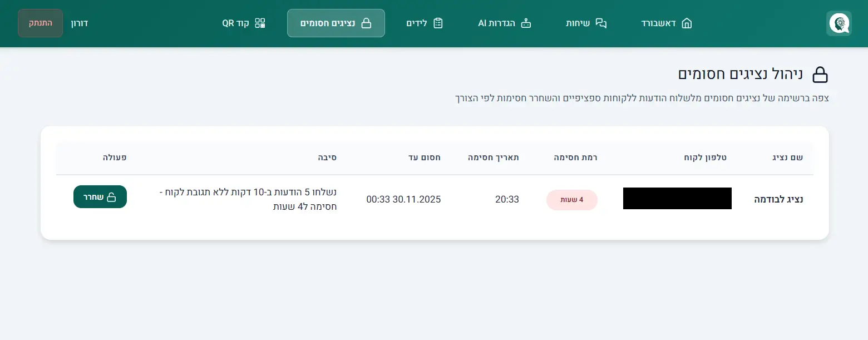The image size is (868, 340).
Task: Select the dashboard home icon
Action: (x=687, y=23)
